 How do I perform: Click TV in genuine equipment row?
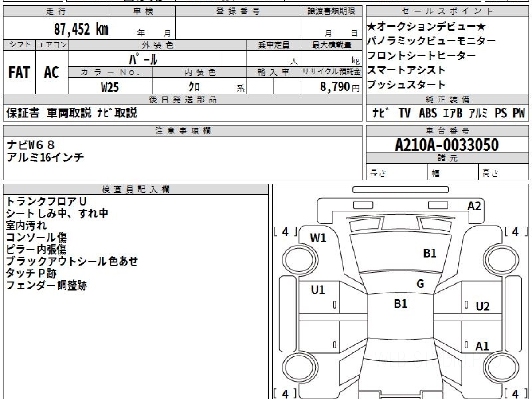pos(404,113)
